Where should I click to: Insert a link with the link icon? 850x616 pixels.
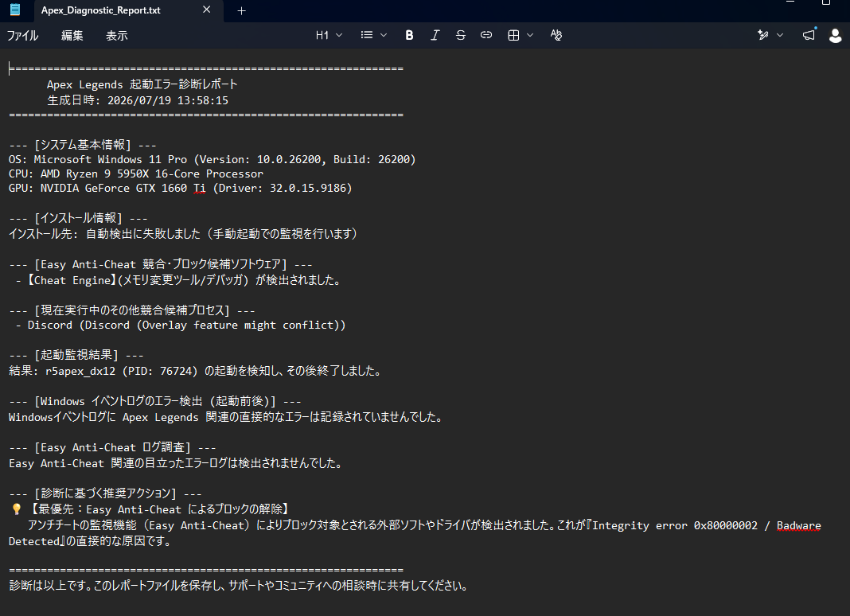click(x=486, y=35)
